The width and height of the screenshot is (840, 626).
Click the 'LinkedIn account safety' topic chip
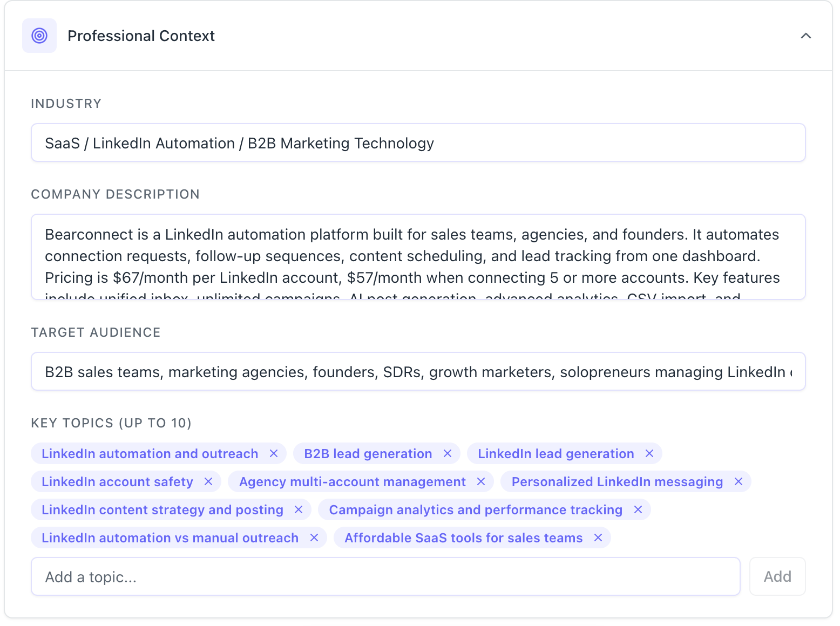tap(117, 481)
